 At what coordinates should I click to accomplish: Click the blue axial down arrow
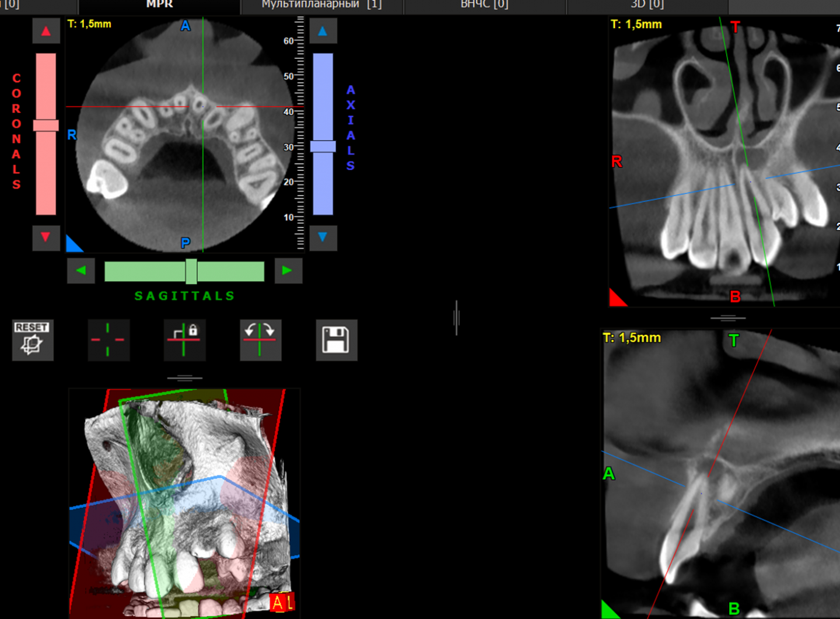coord(323,237)
